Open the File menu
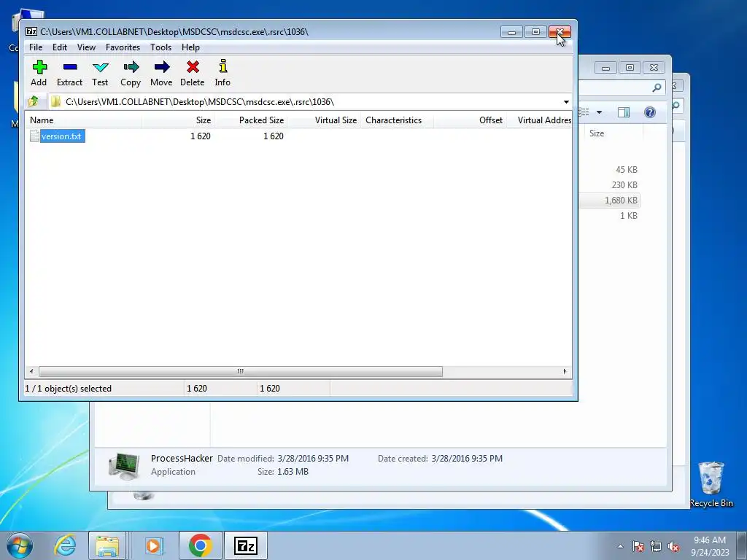The width and height of the screenshot is (747, 560). [36, 47]
